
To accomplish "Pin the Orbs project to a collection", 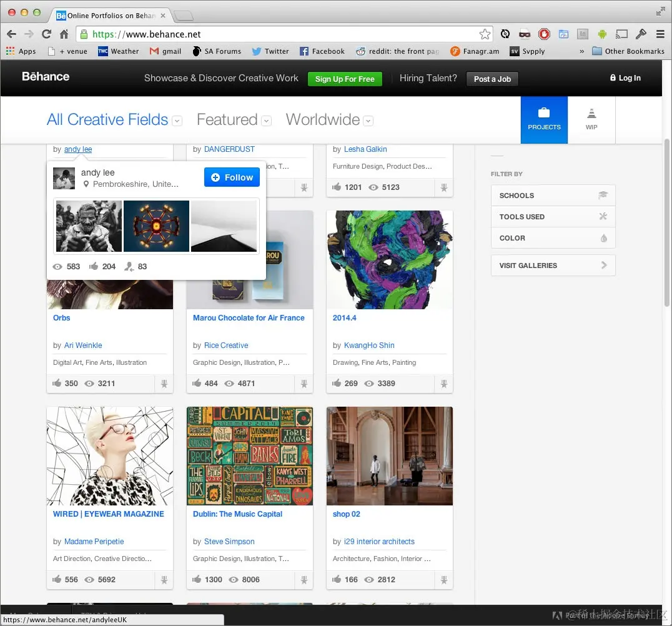I will (x=164, y=384).
